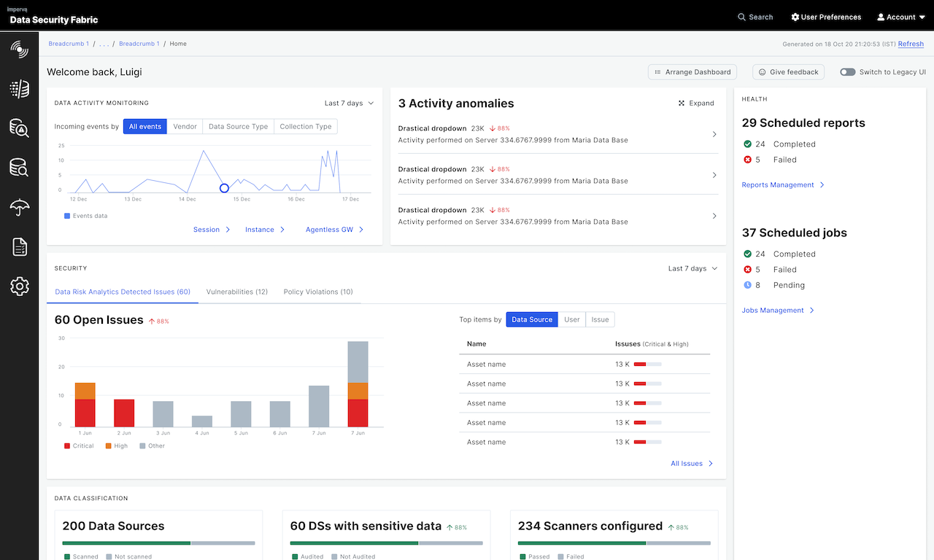Select the data classification icon in the sidebar
The image size is (934, 560).
tap(19, 89)
